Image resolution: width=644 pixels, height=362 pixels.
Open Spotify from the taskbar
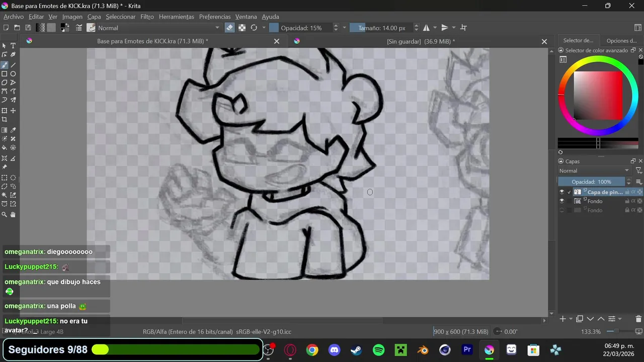(x=378, y=350)
